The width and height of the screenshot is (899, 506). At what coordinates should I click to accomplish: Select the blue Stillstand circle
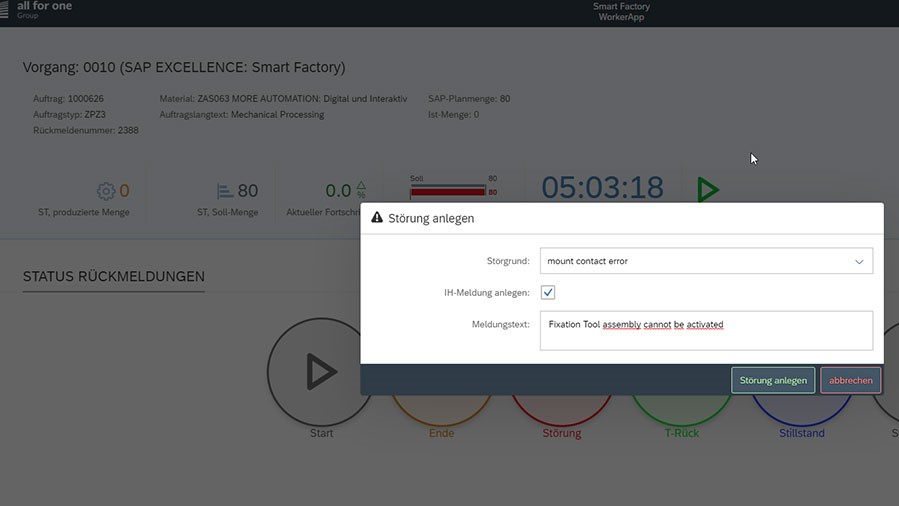pyautogui.click(x=800, y=411)
